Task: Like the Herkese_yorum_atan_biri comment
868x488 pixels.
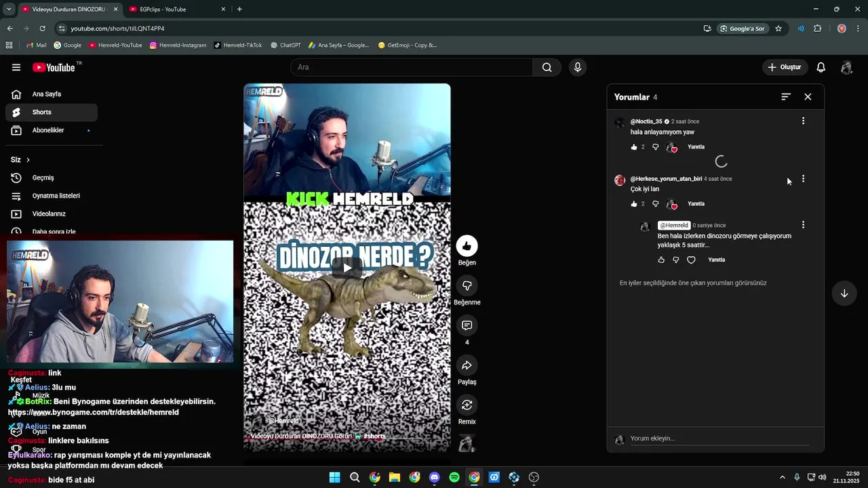Action: [x=634, y=204]
